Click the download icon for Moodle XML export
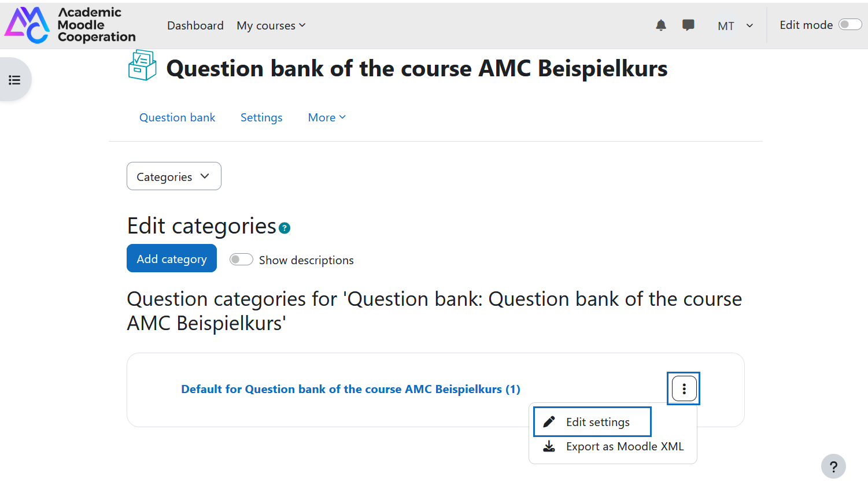 tap(549, 446)
